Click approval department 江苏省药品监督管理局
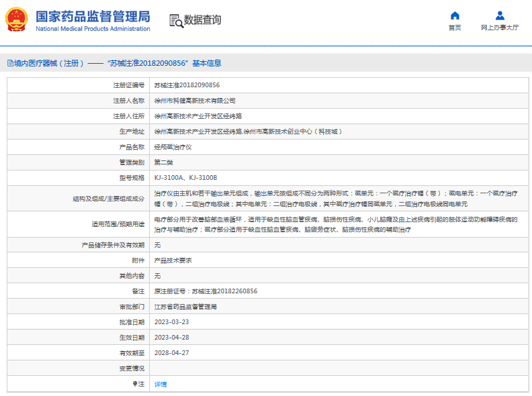 (185, 307)
